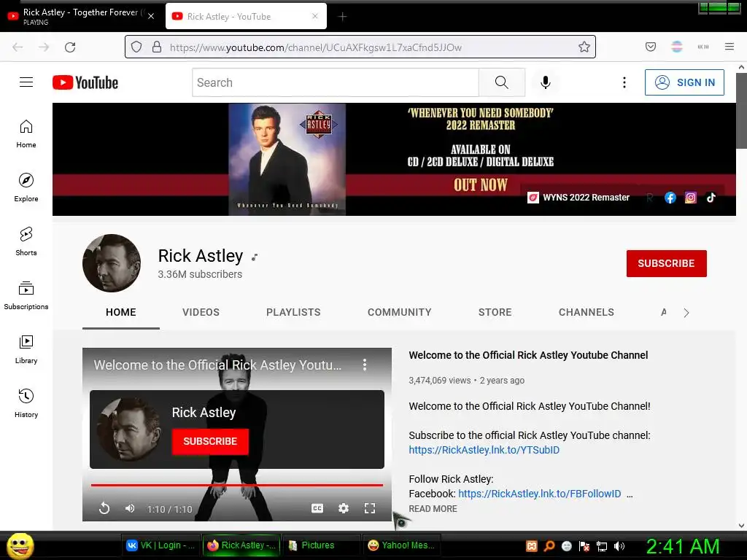Open Shorts in the left sidebar
Image resolution: width=747 pixels, height=560 pixels.
(26, 241)
